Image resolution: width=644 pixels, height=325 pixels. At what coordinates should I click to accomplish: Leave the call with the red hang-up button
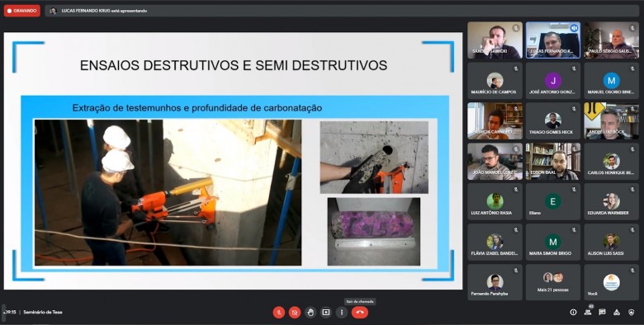[360, 313]
